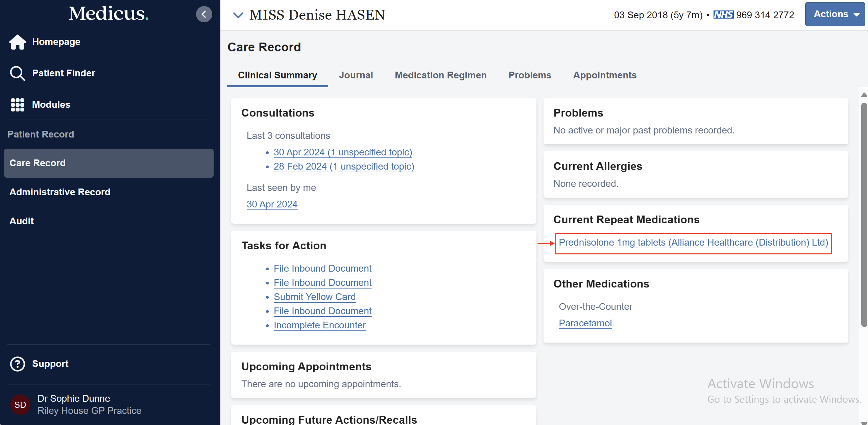Image resolution: width=868 pixels, height=425 pixels.
Task: Click the Medicus logo at the top
Action: tap(108, 13)
